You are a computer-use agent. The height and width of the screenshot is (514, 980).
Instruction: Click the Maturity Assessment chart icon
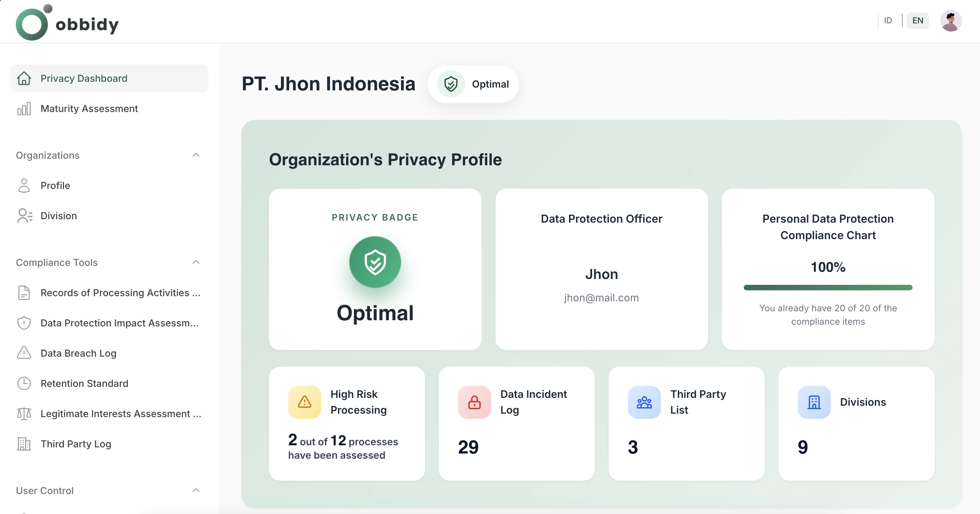pos(24,109)
